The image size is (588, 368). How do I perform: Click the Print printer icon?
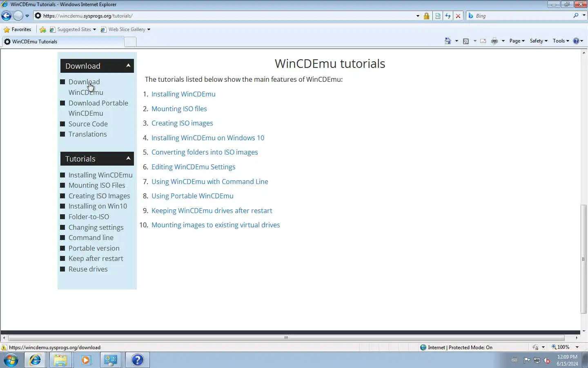[494, 41]
